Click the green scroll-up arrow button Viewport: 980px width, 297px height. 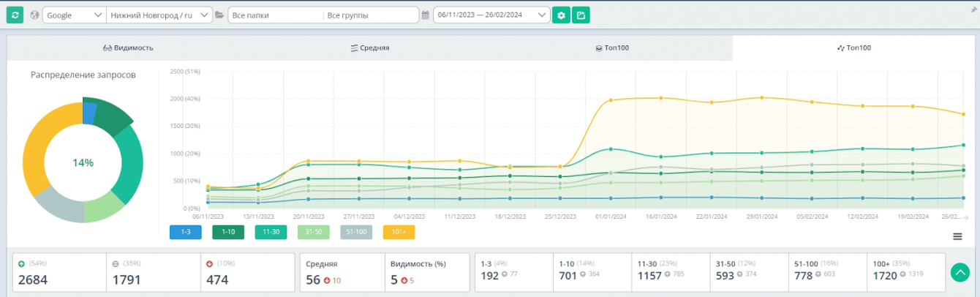[x=960, y=272]
